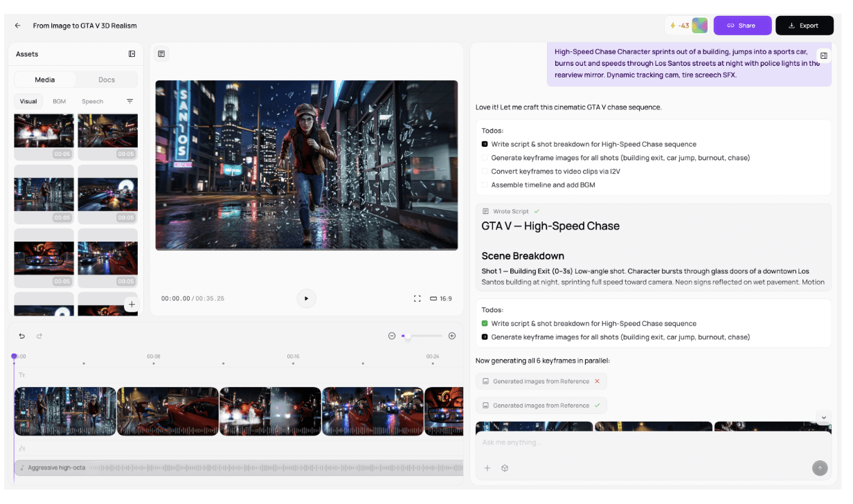Select the Speech asset filter
This screenshot has height=504, width=853.
coord(92,101)
